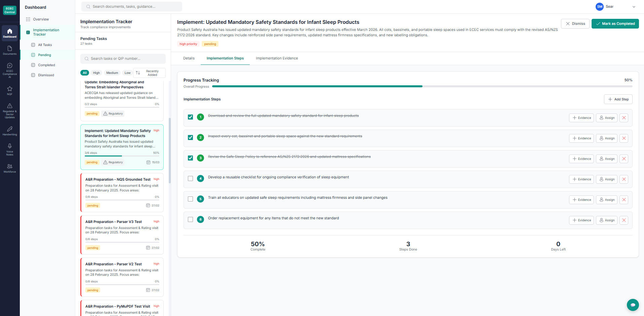Open the Recently Added sort dropdown
This screenshot has width=644, height=316.
click(149, 73)
